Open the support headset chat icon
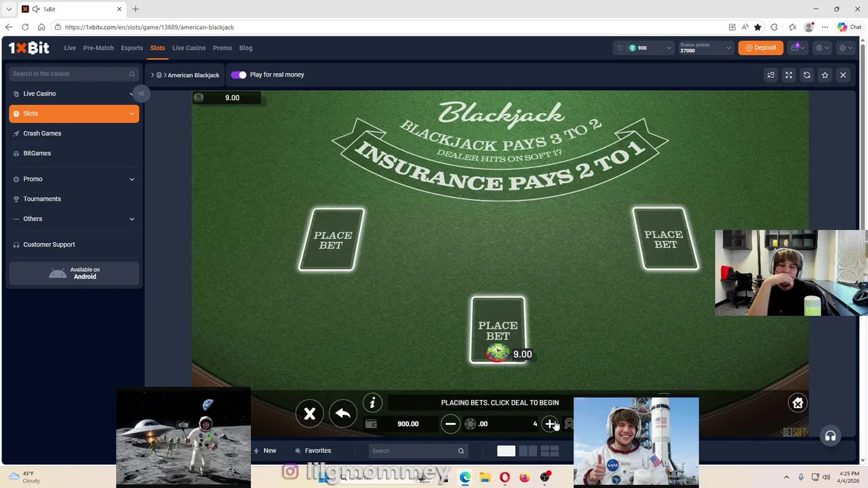 point(830,436)
